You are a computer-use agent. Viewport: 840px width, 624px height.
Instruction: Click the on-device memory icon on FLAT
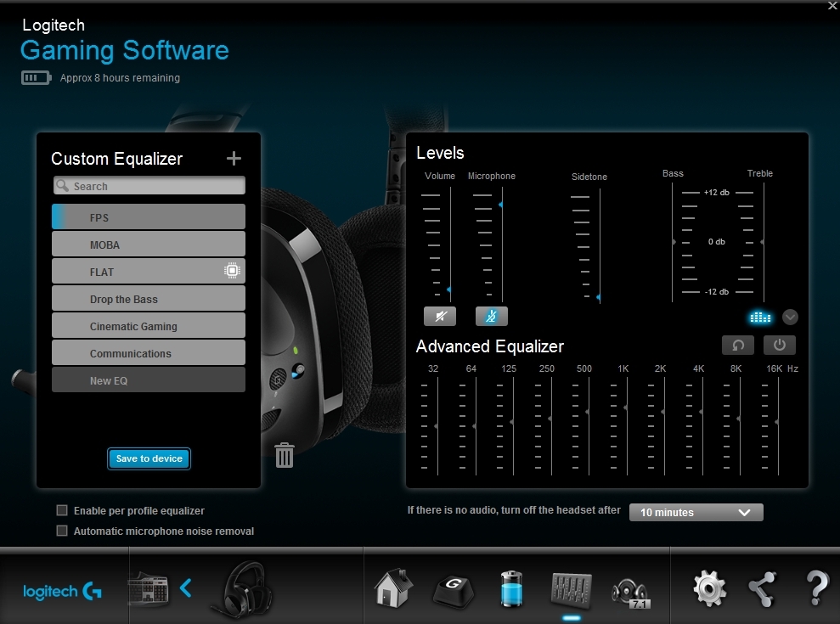point(232,271)
